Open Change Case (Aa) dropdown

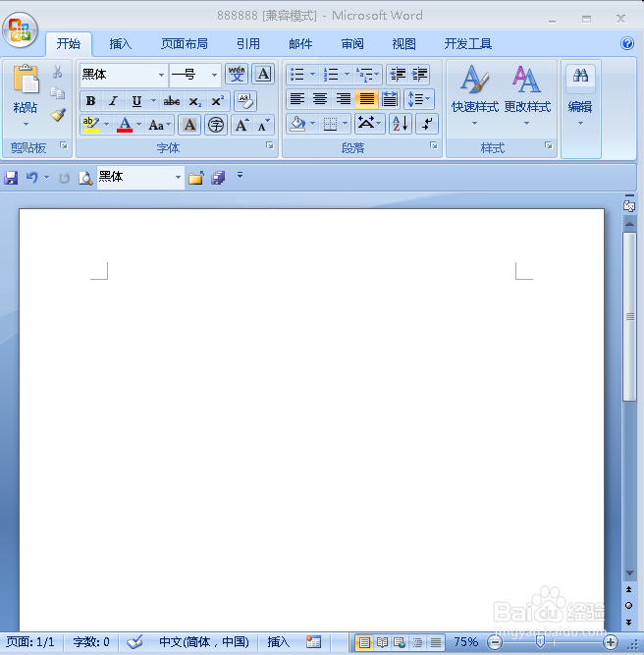160,125
